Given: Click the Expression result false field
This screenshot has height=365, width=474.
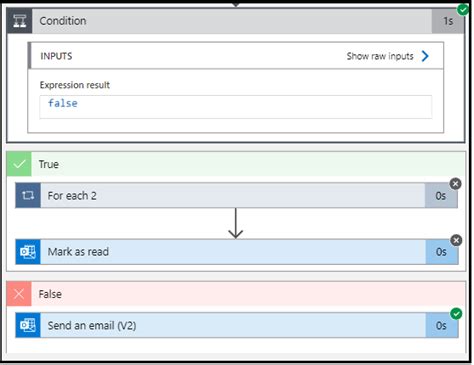Looking at the screenshot, I should [236, 107].
